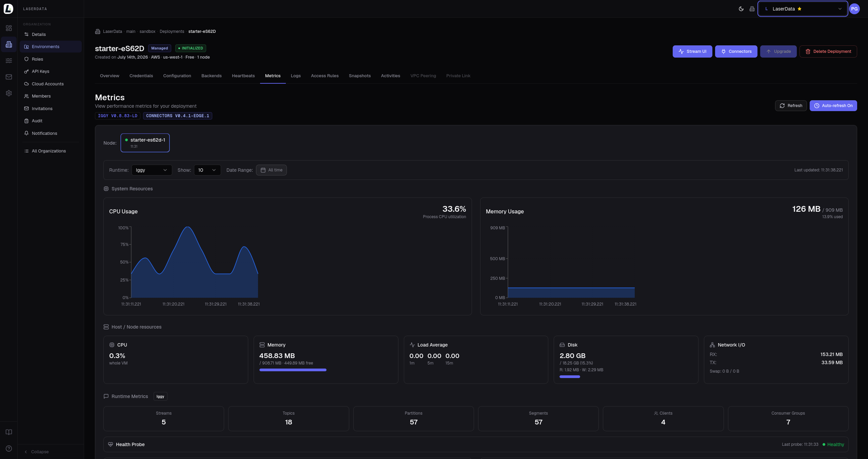Click the LaserData breadcrumb link
This screenshot has width=868, height=459.
[x=113, y=32]
